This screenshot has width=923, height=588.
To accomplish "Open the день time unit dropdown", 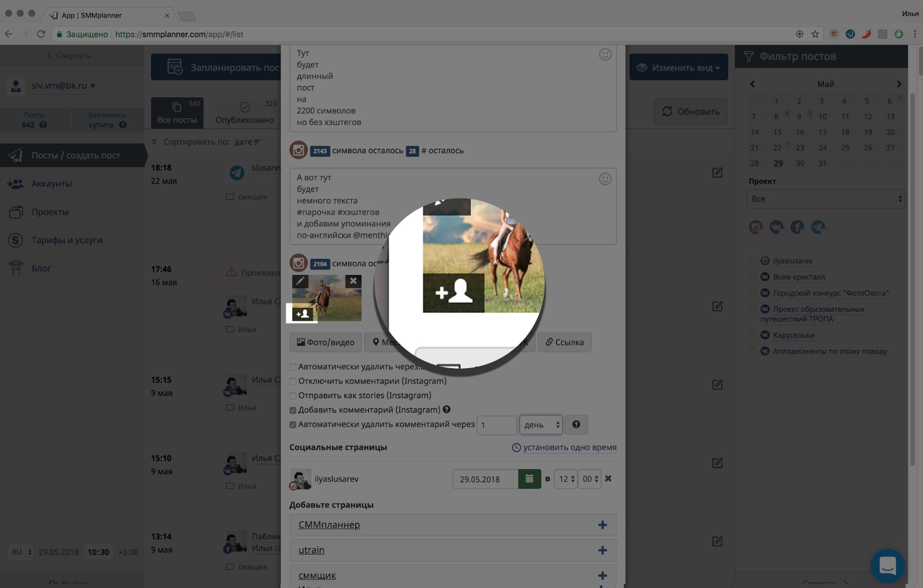I will [x=541, y=425].
